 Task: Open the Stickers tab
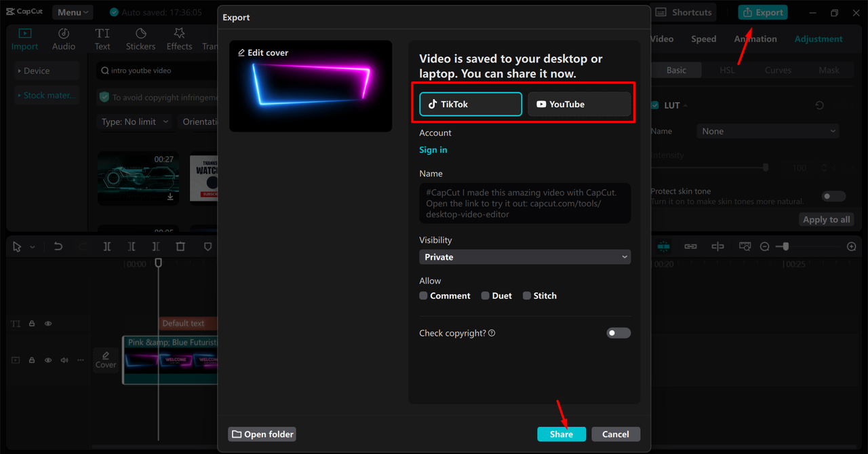click(140, 39)
